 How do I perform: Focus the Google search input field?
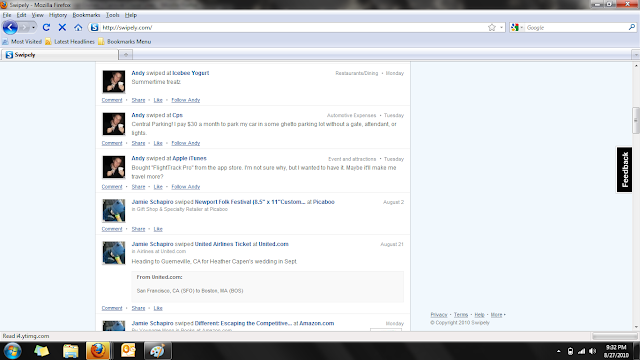point(576,27)
